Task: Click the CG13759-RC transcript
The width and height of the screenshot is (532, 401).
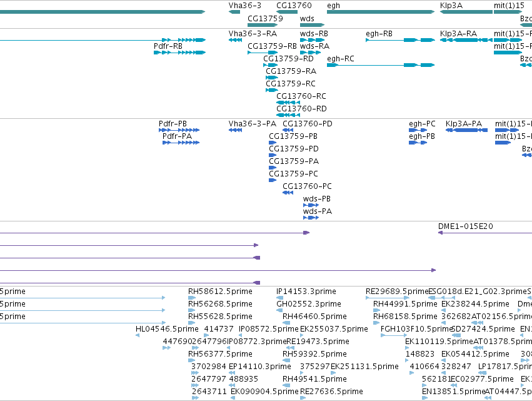Action: coord(272,90)
